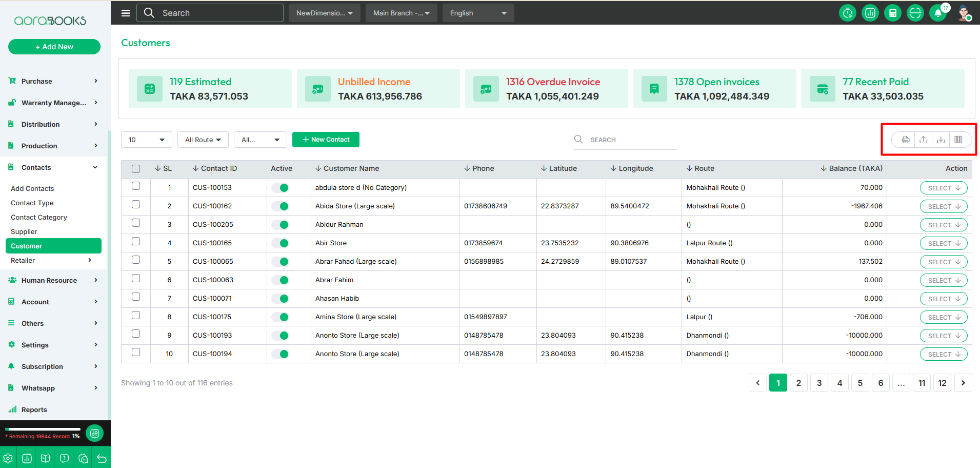The width and height of the screenshot is (980, 468).
Task: Open the All Route dropdown
Action: tap(203, 140)
